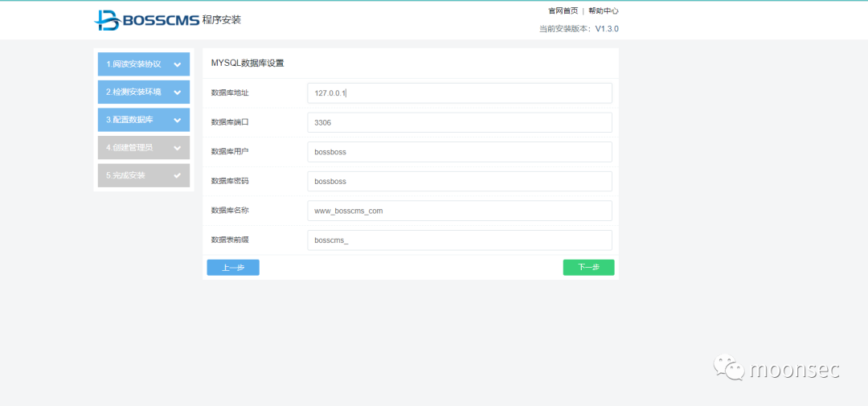
Task: Click chevron icon on 检测安装环境 step
Action: (177, 92)
